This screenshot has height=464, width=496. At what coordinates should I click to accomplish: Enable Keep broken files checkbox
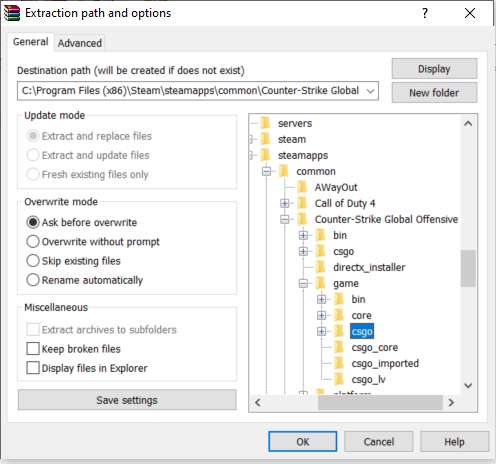[x=33, y=349]
